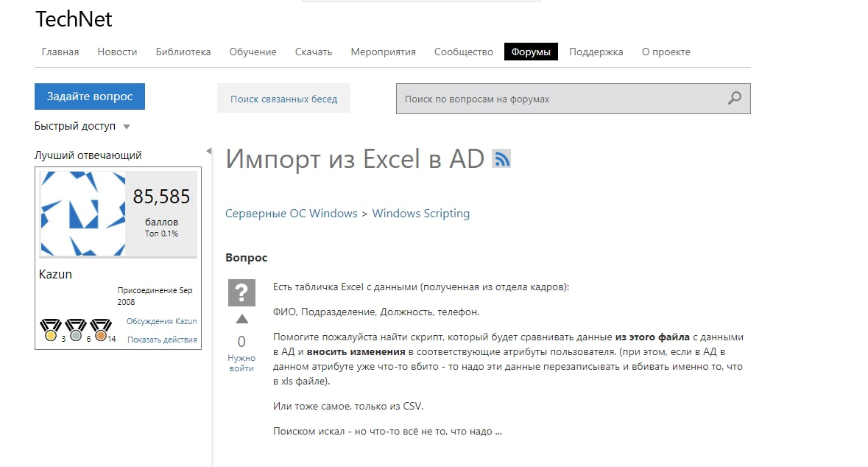The height and width of the screenshot is (467, 868).
Task: Click the line 'ФИО, Подразделение, Должность, телефон.'
Action: point(376,312)
